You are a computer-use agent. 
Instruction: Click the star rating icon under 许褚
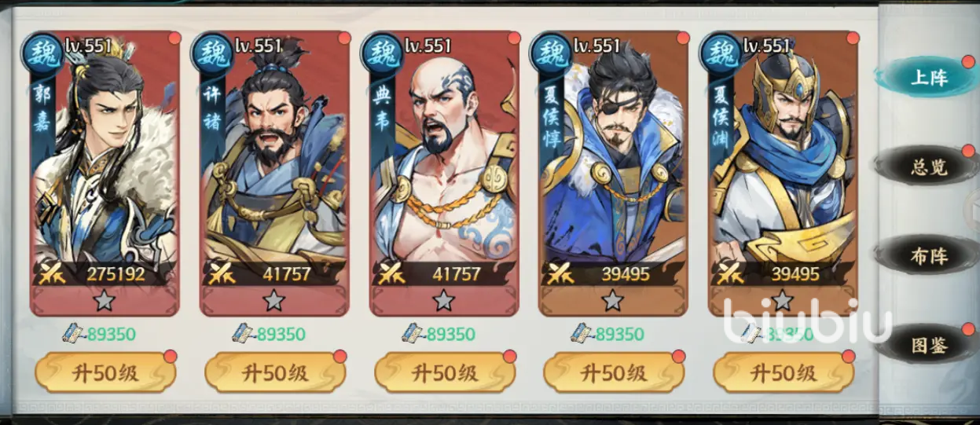pos(273,299)
